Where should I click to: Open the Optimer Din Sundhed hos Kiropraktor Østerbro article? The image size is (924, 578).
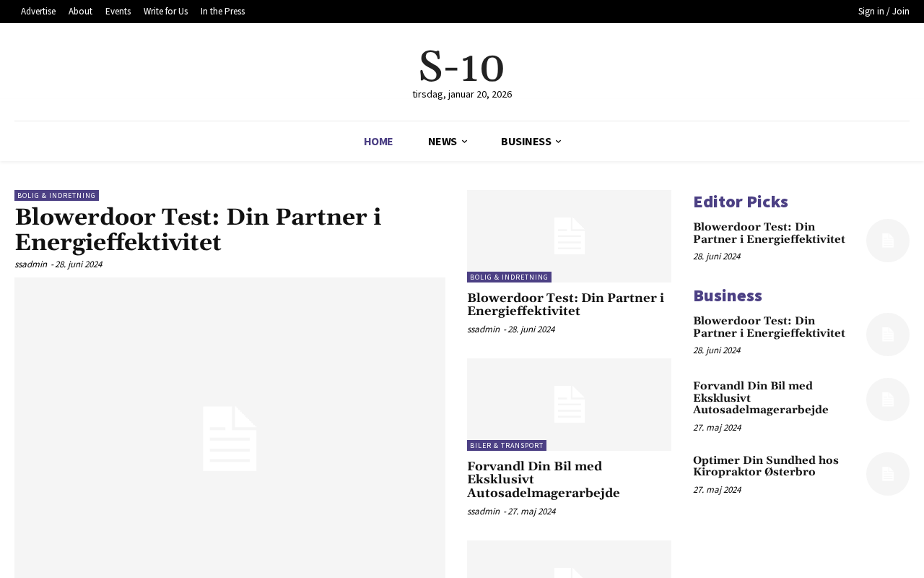pos(765,467)
